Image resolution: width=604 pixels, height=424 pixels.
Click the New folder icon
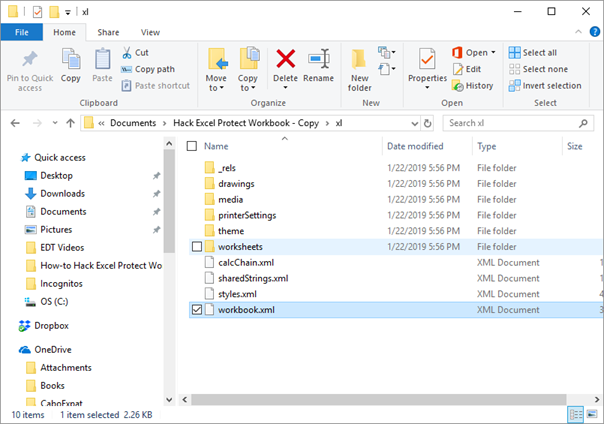point(359,60)
